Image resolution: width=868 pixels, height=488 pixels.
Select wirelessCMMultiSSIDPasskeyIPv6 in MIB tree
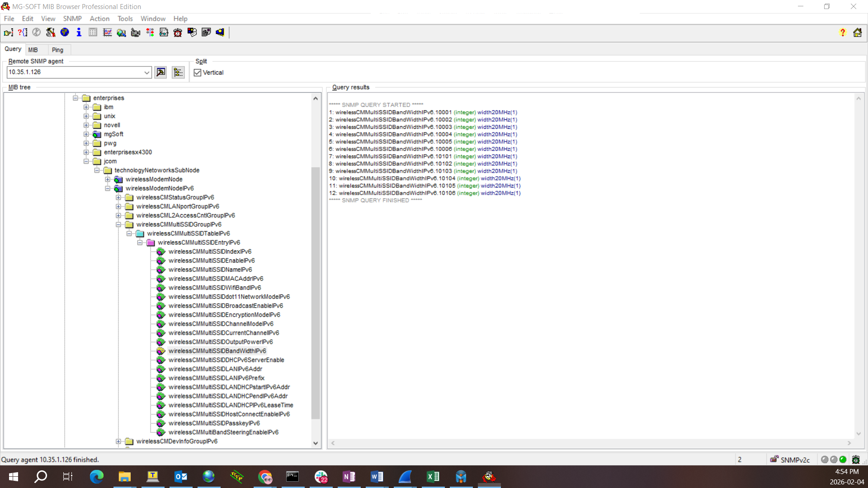214,423
